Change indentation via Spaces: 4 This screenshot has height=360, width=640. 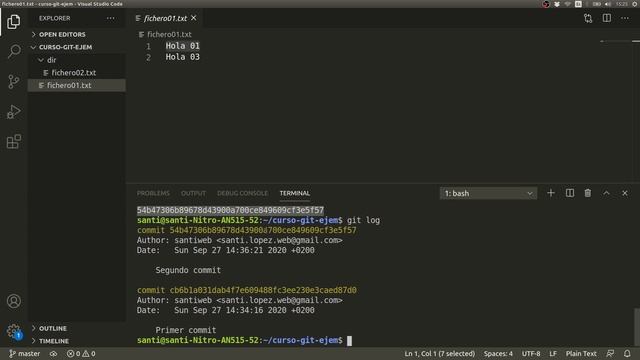pos(498,354)
